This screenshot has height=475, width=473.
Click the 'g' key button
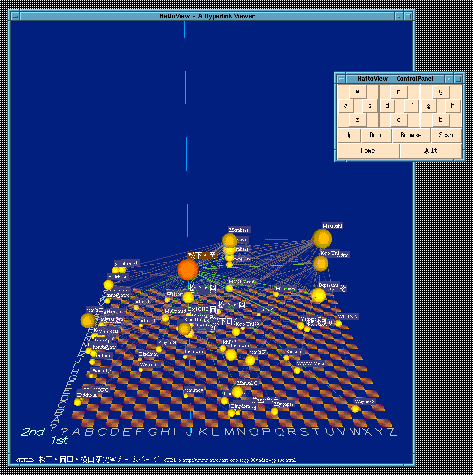pos(428,106)
